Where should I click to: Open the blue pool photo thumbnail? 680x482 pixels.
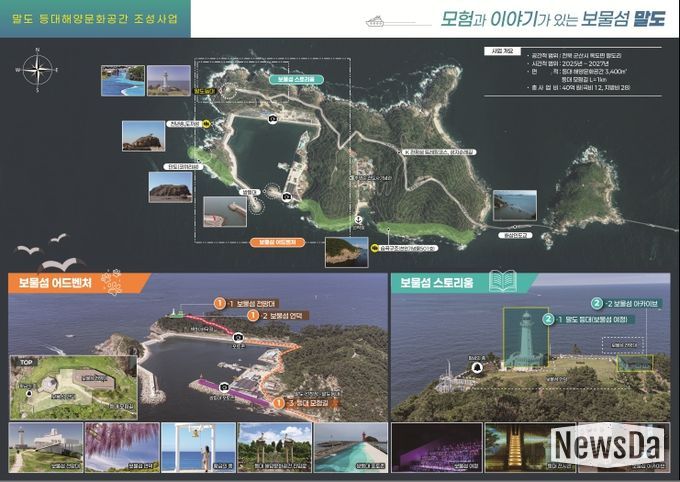tap(123, 80)
